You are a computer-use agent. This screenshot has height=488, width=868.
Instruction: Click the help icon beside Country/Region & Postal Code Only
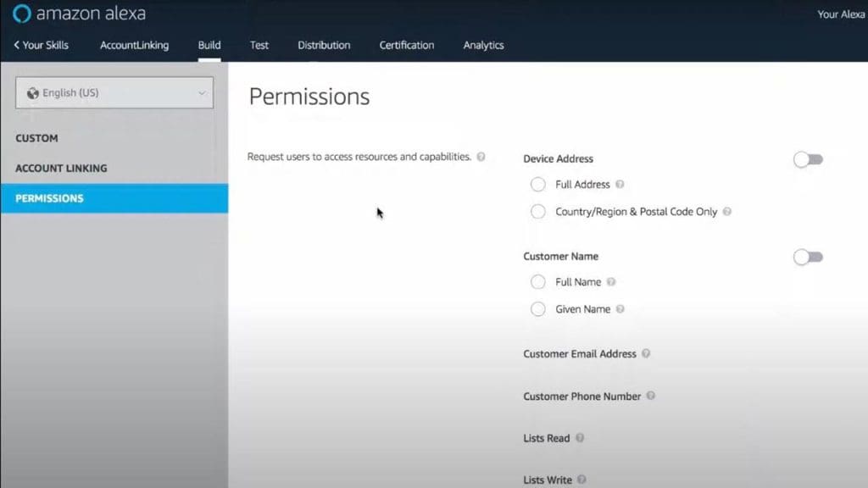[726, 212]
